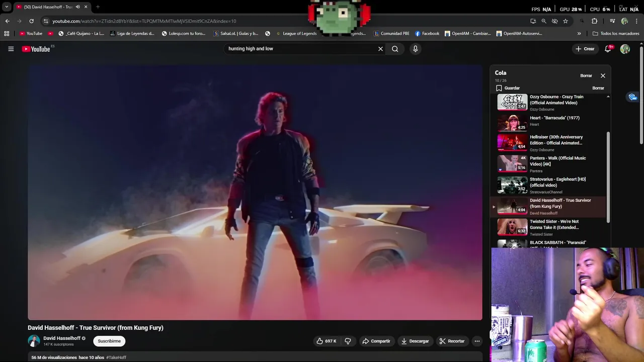
Task: Open #TakeHoff hashtag link
Action: point(116,357)
